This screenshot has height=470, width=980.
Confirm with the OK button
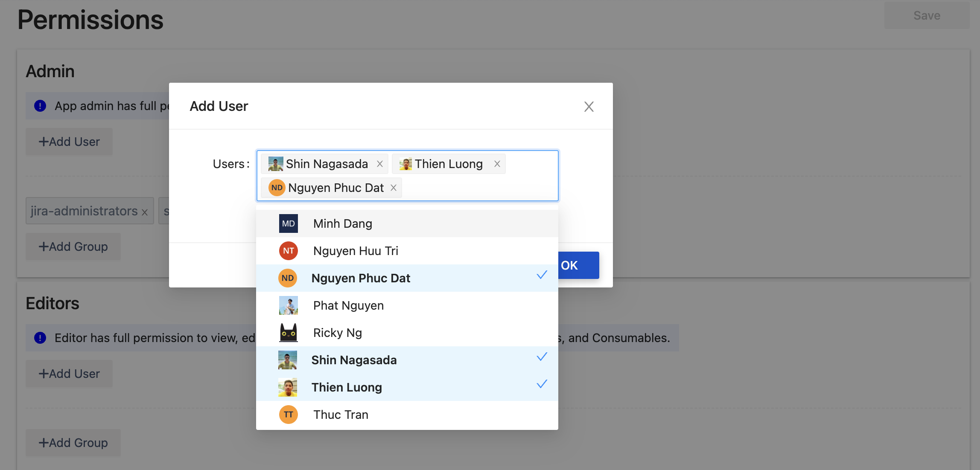click(577, 265)
